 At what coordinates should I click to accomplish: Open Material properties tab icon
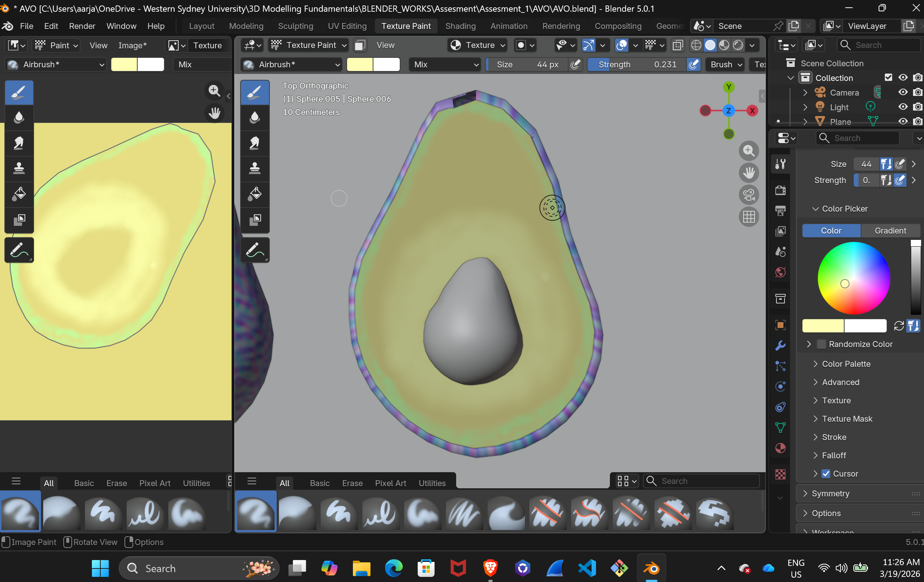click(780, 448)
